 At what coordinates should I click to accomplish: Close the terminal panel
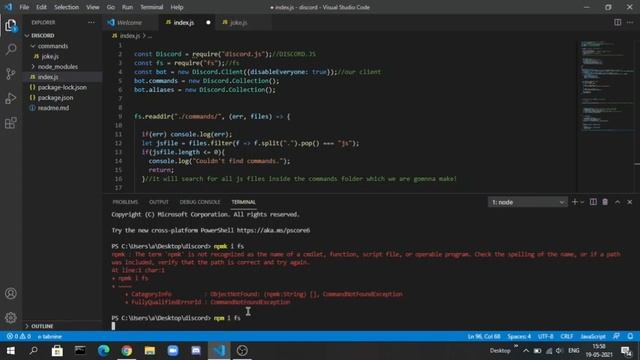629,202
